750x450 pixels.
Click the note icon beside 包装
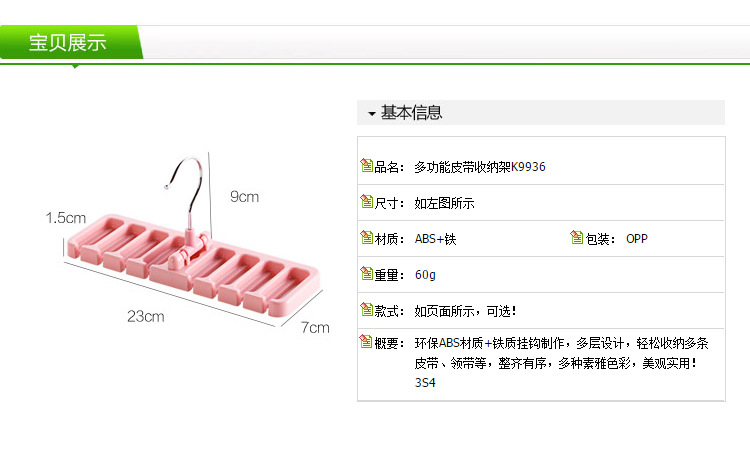[577, 237]
